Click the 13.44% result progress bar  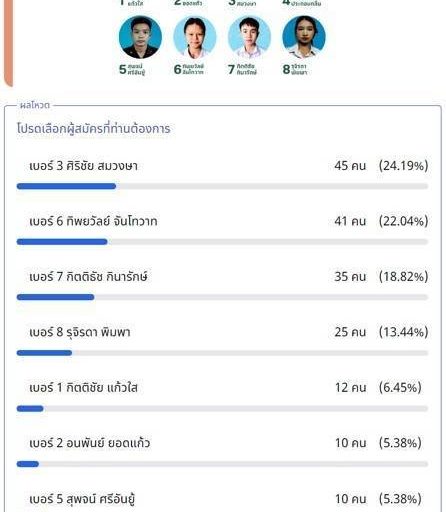tap(222, 353)
